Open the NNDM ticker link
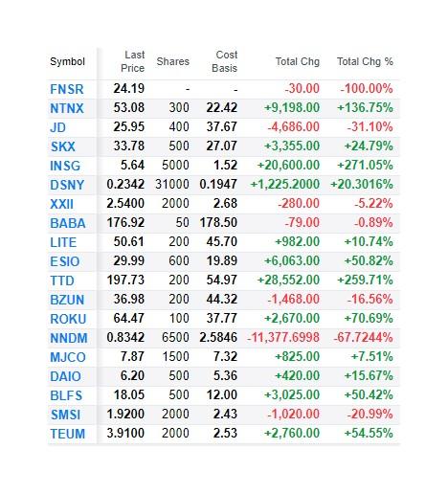Viewport: 448px width, 494px height. pos(69,338)
